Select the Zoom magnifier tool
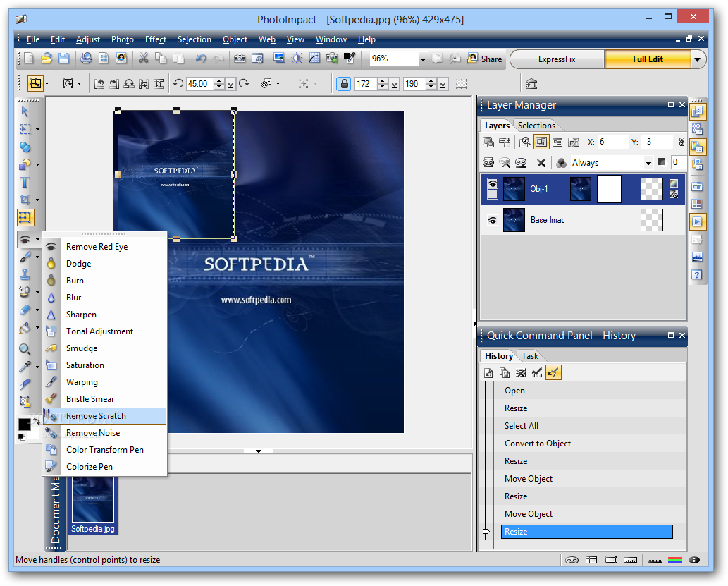 click(25, 349)
